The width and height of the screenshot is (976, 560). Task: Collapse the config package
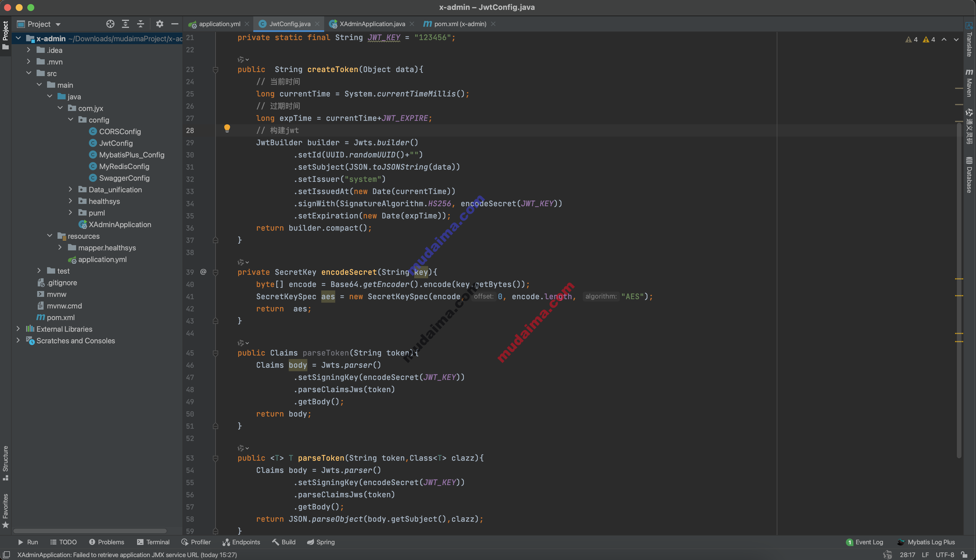pos(70,120)
